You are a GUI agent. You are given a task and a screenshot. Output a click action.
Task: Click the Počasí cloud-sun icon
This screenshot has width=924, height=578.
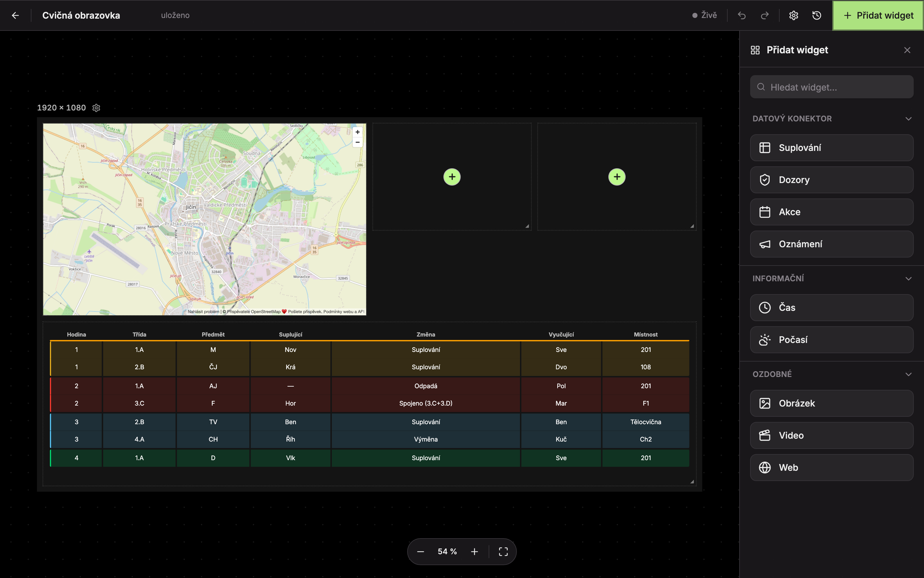coord(765,339)
